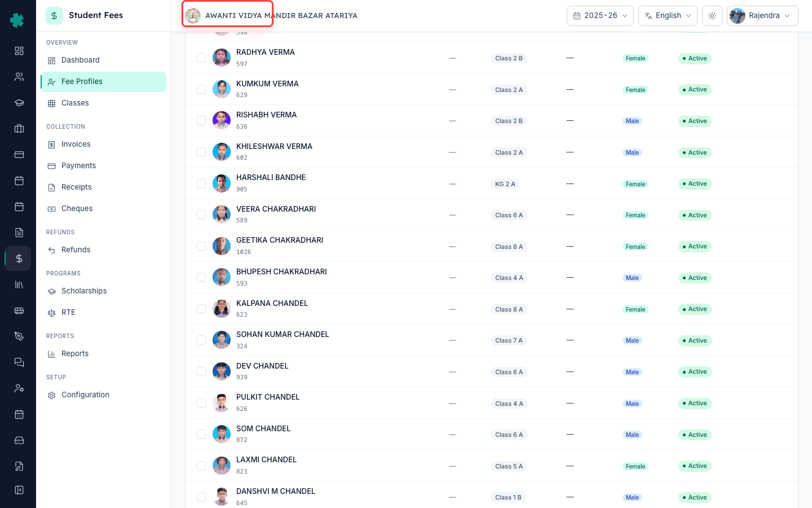812x508 pixels.
Task: Click the Class 1 B class badge
Action: [509, 497]
